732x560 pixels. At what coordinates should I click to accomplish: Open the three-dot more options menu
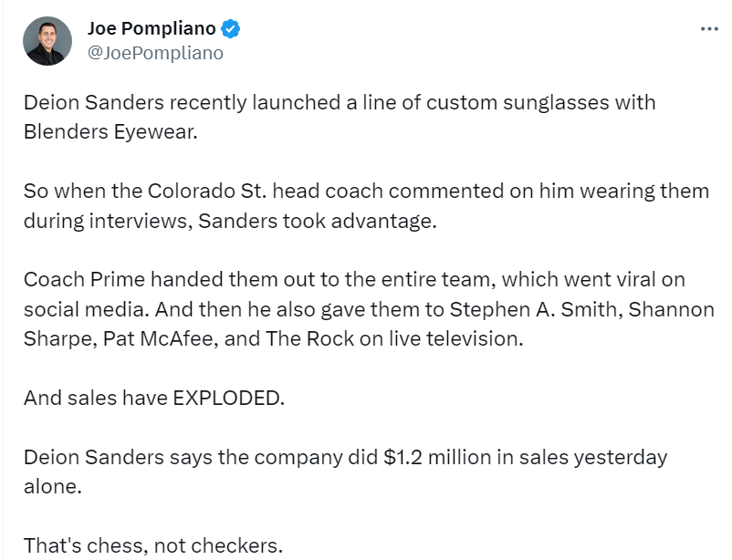click(x=709, y=29)
